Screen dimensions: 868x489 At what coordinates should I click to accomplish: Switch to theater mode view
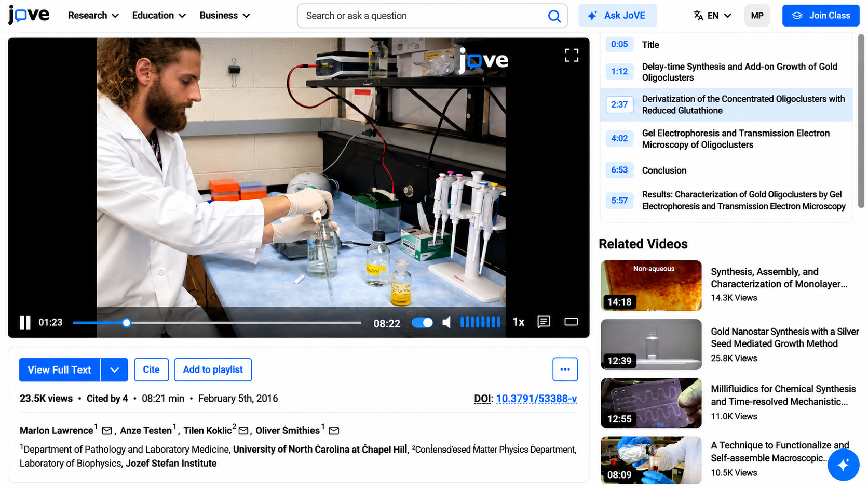click(x=571, y=322)
